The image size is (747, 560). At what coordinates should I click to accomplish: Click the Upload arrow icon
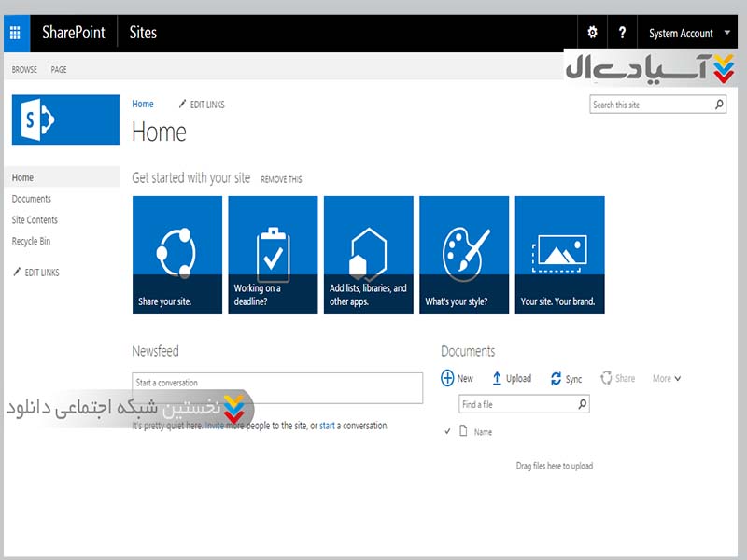[x=497, y=378]
